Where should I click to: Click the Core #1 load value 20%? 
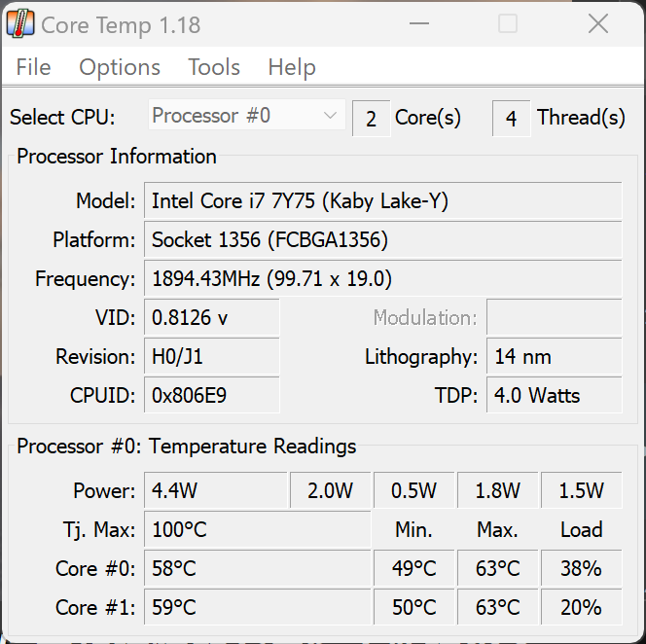pyautogui.click(x=582, y=606)
